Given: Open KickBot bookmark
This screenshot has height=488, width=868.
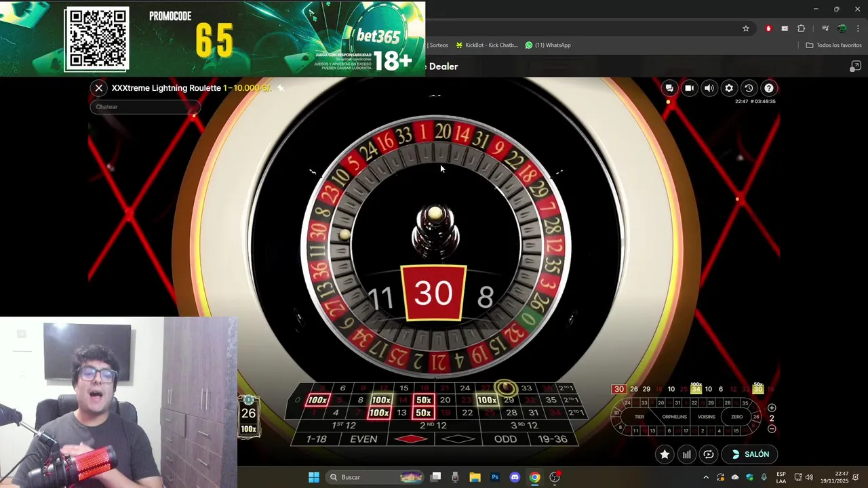Looking at the screenshot, I should pyautogui.click(x=486, y=45).
